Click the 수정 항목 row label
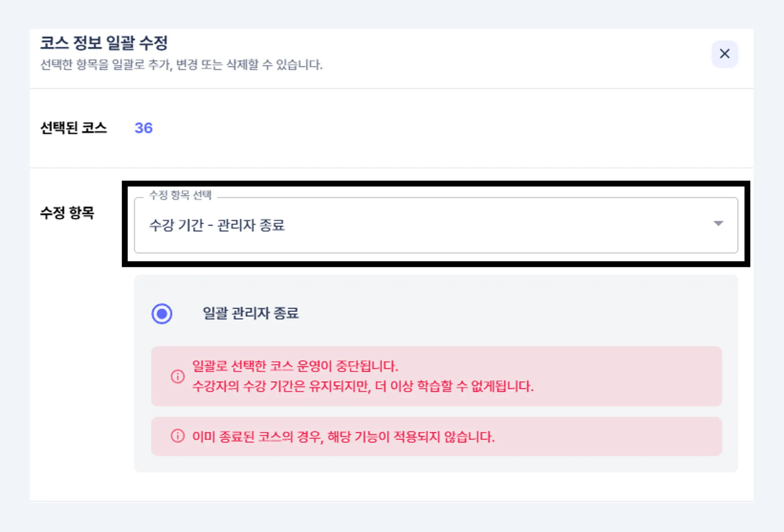The image size is (784, 532). click(x=67, y=213)
